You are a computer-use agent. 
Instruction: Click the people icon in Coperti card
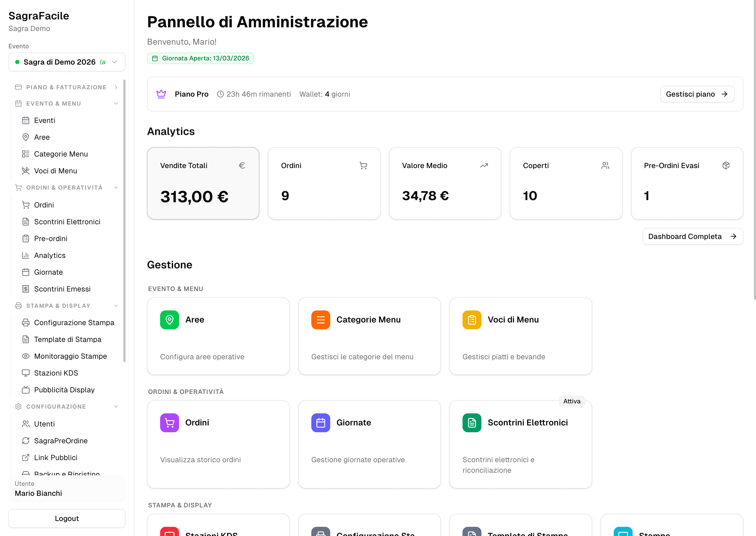[x=605, y=165]
